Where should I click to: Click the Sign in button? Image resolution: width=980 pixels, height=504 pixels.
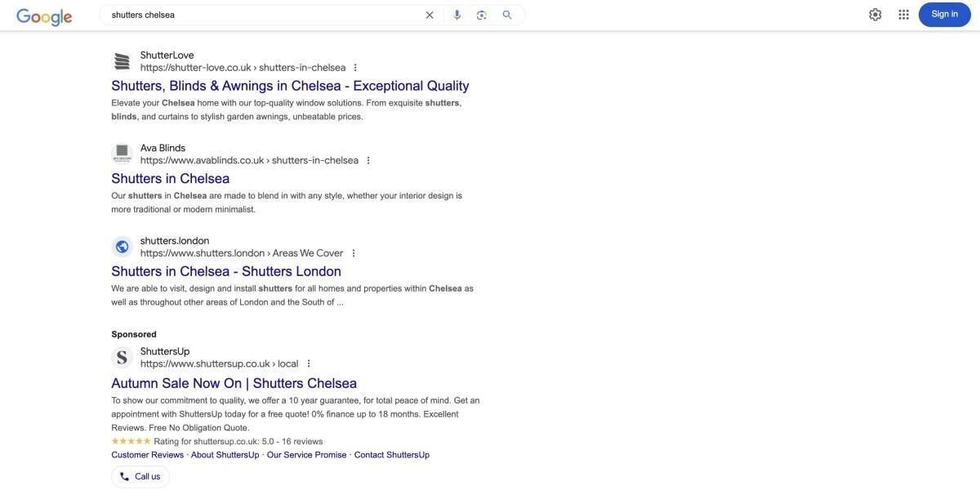[945, 14]
